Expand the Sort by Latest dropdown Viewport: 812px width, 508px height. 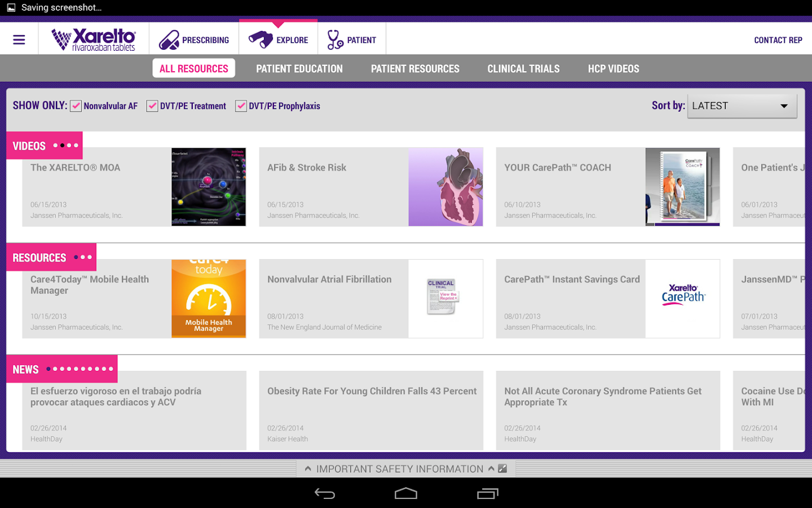pyautogui.click(x=742, y=106)
